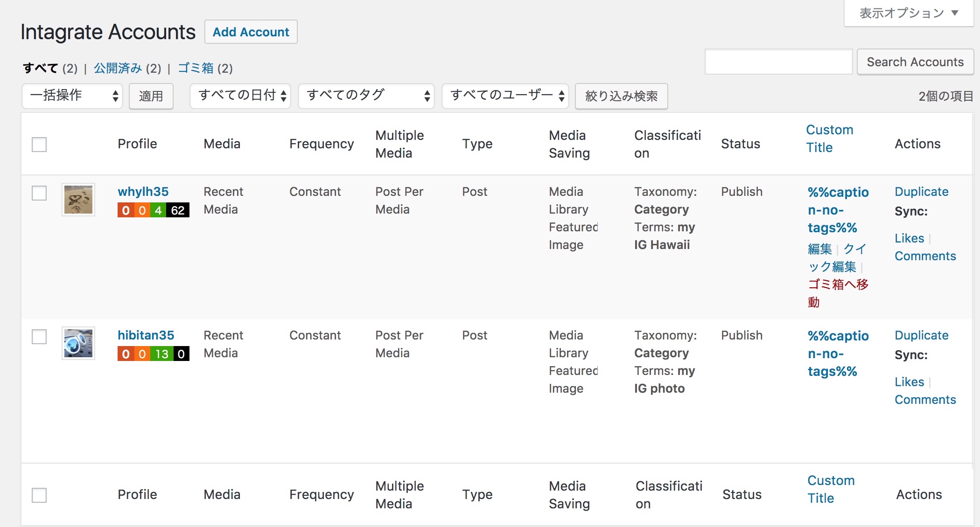This screenshot has height=527, width=980.
Task: Switch to 公開済み filter
Action: click(118, 68)
